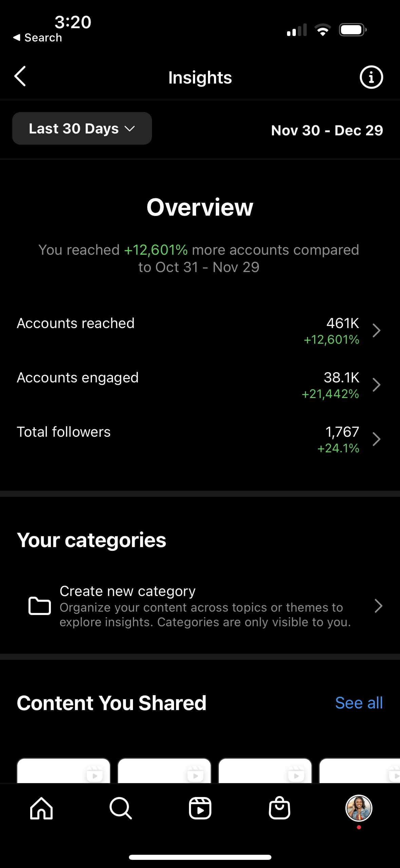Open the Last 30 Days dropdown

click(x=82, y=129)
